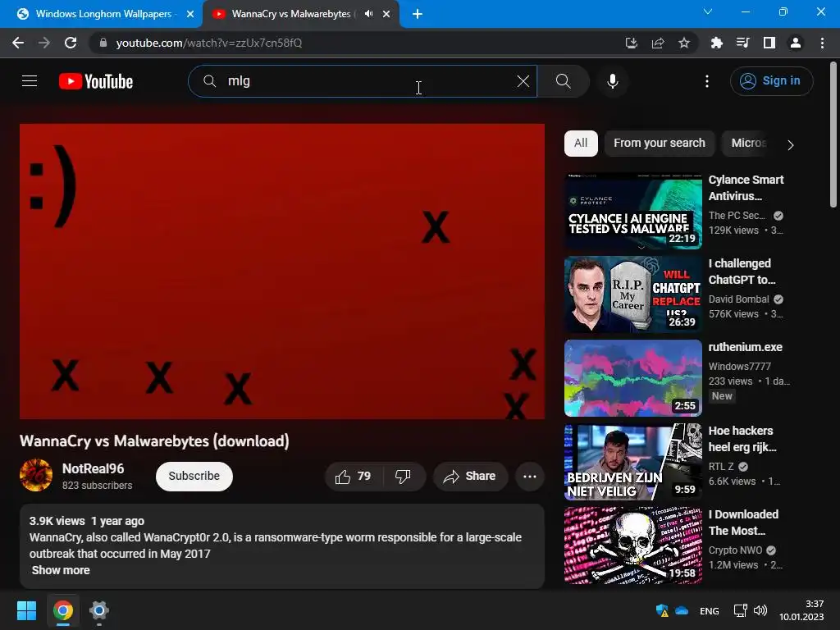Go to YouTube home via logo
The width and height of the screenshot is (840, 630).
point(96,81)
